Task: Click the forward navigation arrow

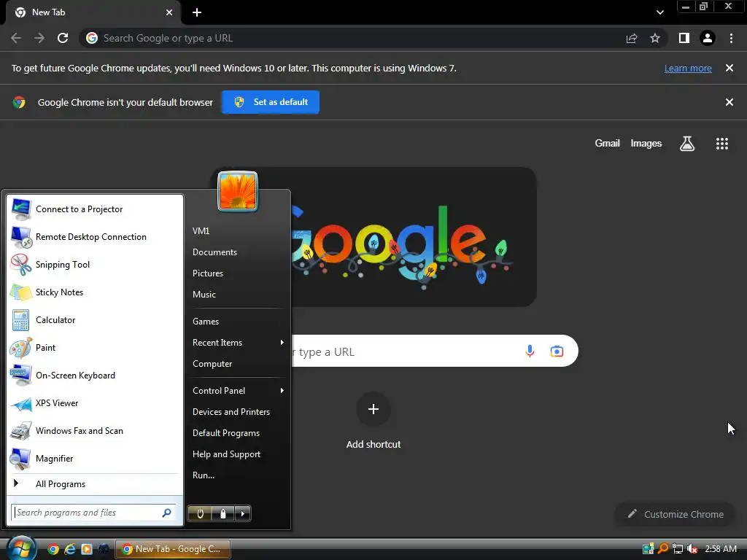Action: 39,38
